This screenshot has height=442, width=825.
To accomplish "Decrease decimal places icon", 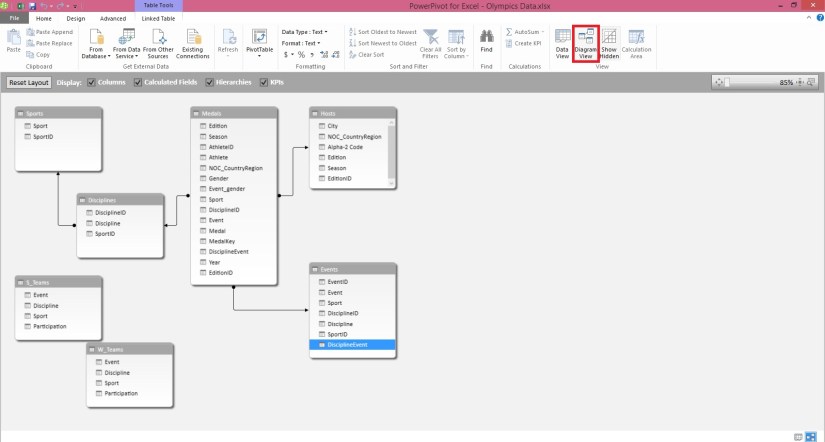I will point(336,55).
